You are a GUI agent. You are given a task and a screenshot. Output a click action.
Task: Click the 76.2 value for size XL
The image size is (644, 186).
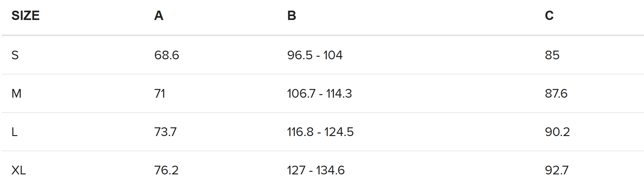166,170
